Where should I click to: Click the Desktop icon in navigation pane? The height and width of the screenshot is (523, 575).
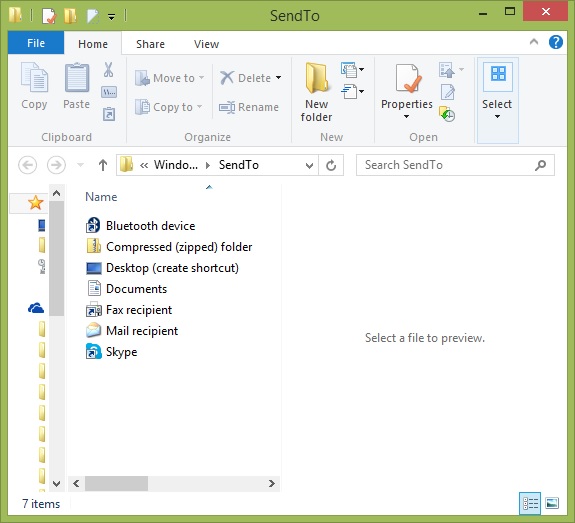[x=42, y=225]
